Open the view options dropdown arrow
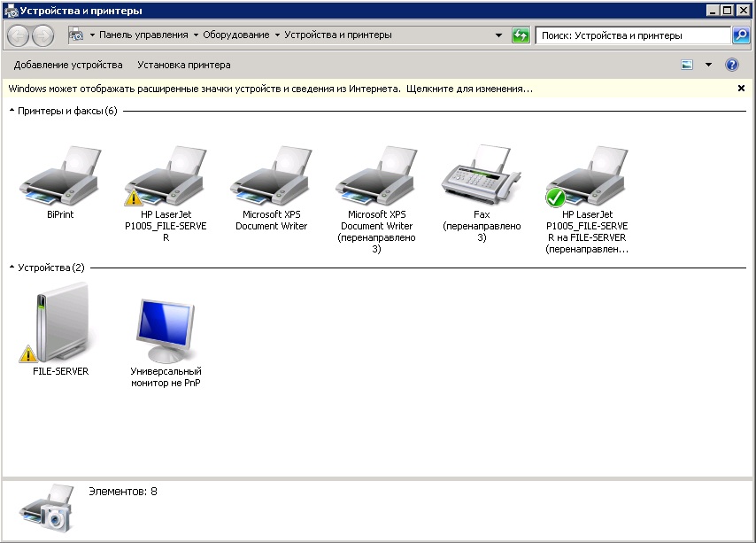Image resolution: width=756 pixels, height=543 pixels. 709,65
